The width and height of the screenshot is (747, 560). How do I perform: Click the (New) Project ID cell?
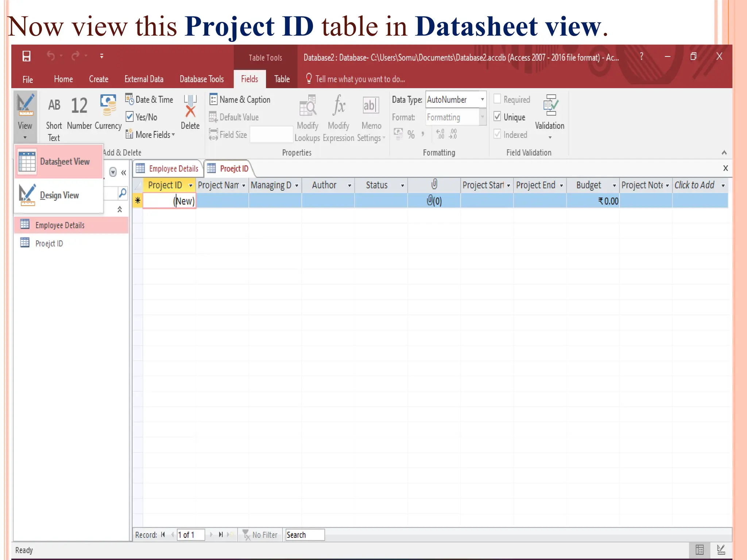[170, 201]
